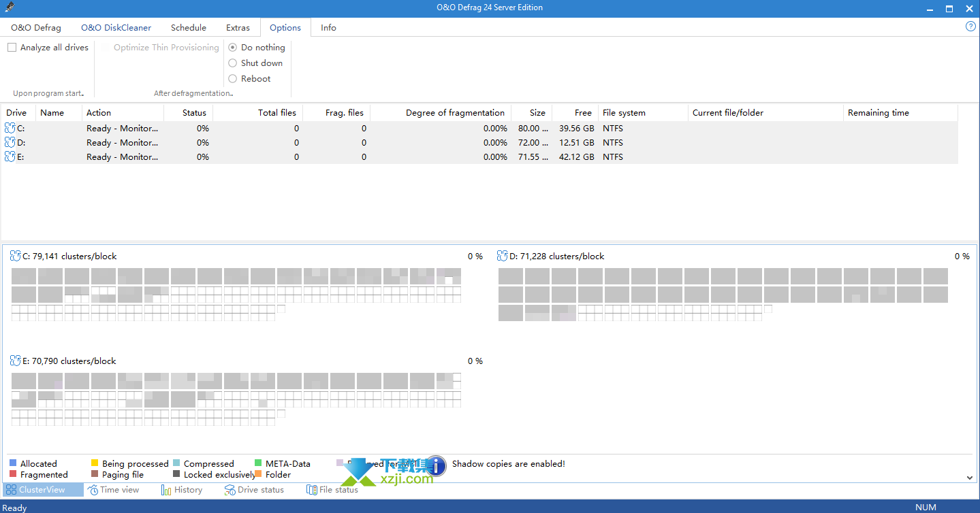
Task: Select the Options ribbon tab
Action: point(285,28)
